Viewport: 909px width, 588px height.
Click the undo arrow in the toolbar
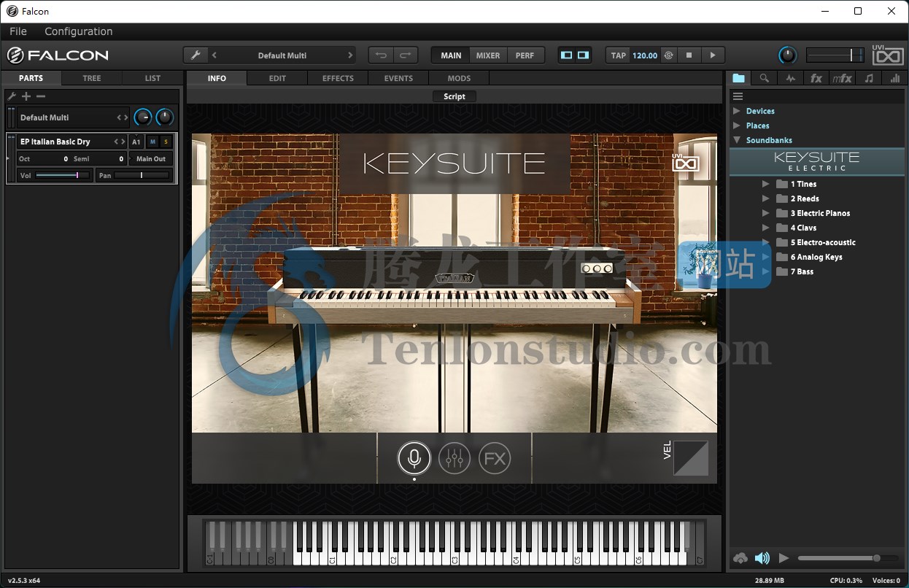pyautogui.click(x=381, y=55)
